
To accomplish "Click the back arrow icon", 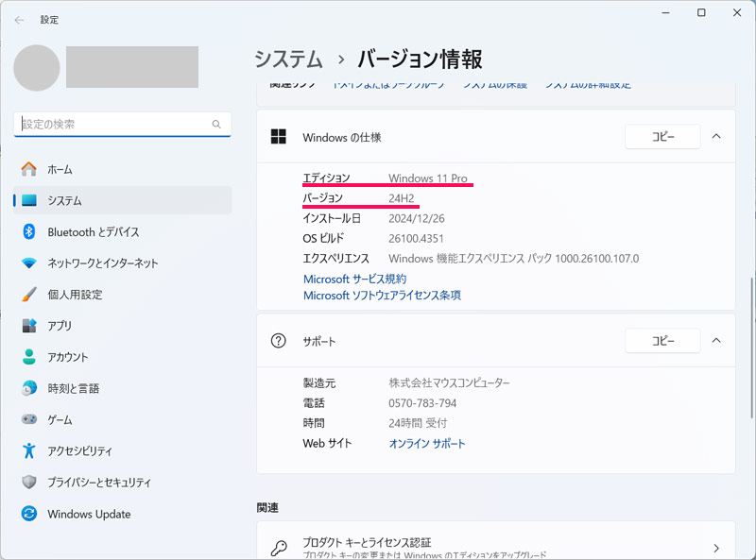I will coord(19,20).
